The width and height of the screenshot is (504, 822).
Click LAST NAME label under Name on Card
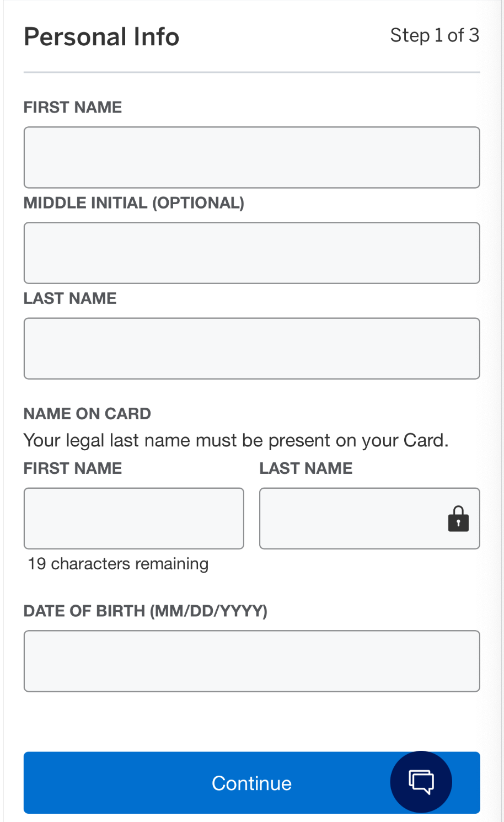[306, 468]
